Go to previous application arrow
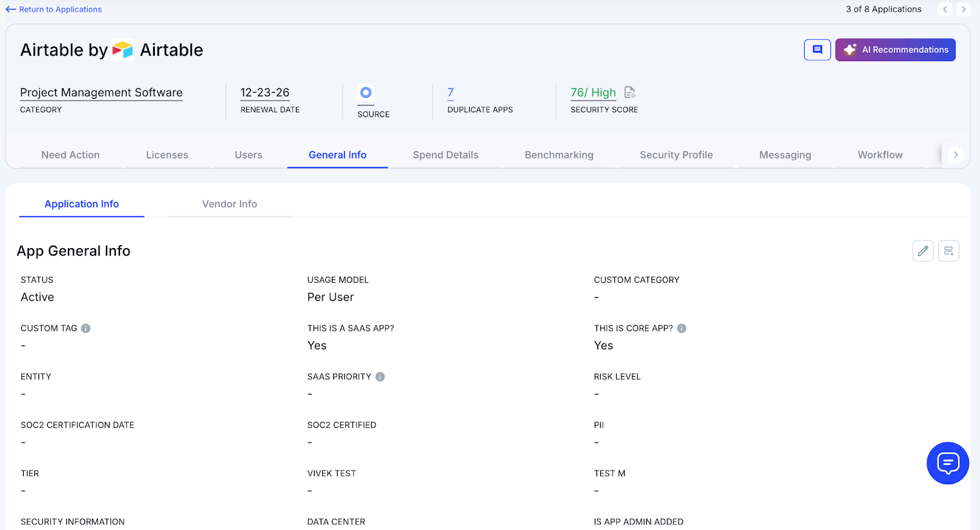Viewport: 980px width, 530px height. coord(945,9)
